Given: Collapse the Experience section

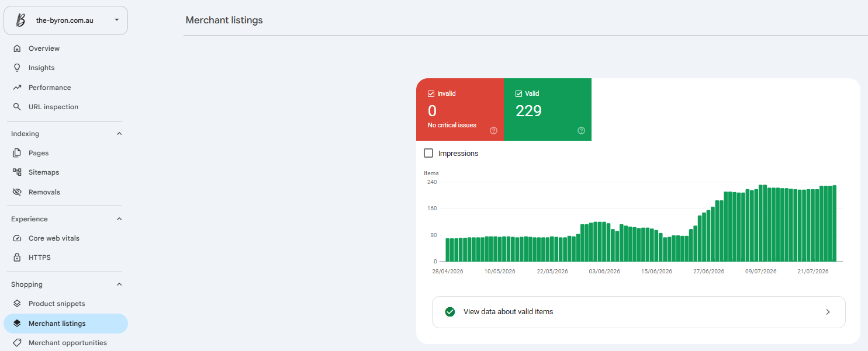Looking at the screenshot, I should pos(119,219).
